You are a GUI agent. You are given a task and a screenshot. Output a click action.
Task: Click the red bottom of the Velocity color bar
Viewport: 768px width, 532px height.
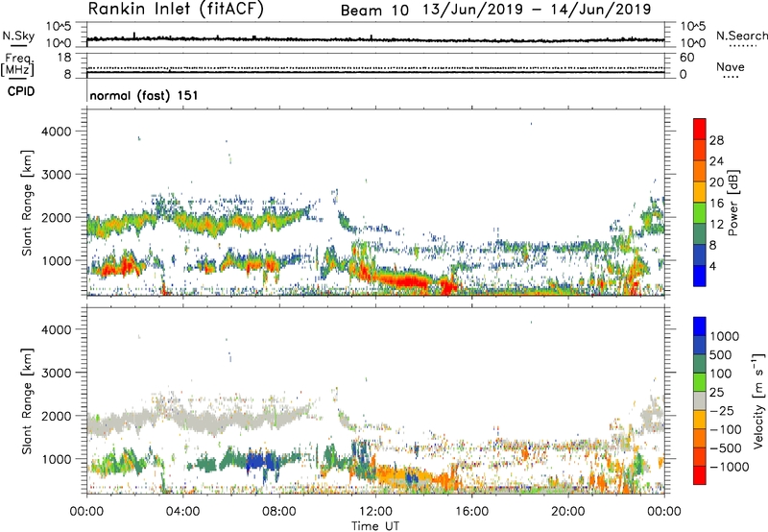[x=700, y=475]
